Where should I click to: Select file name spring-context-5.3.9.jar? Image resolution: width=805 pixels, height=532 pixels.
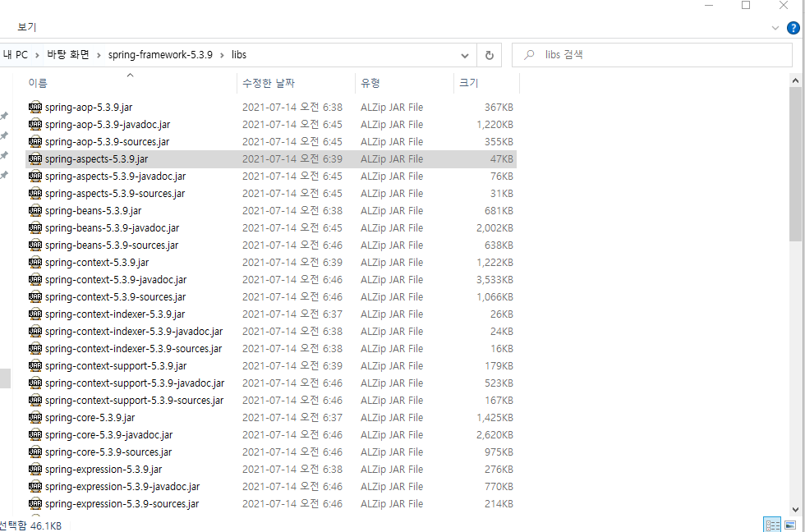(x=97, y=263)
